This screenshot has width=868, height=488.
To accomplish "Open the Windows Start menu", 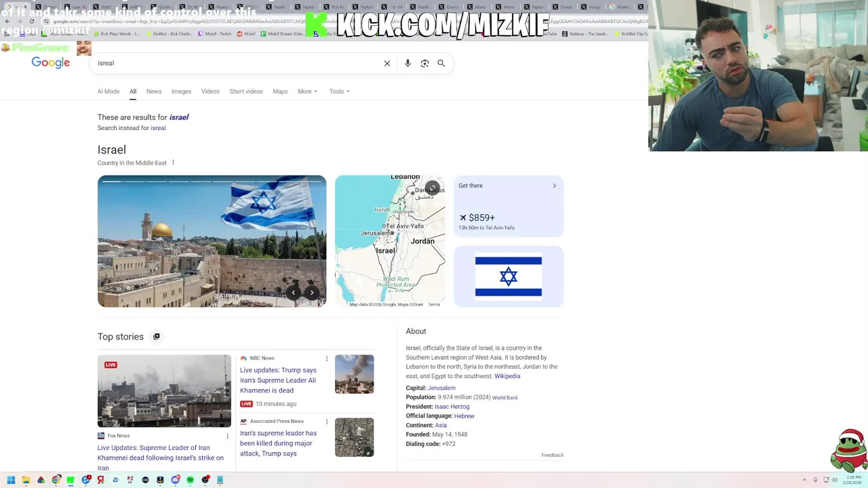I will (11, 480).
